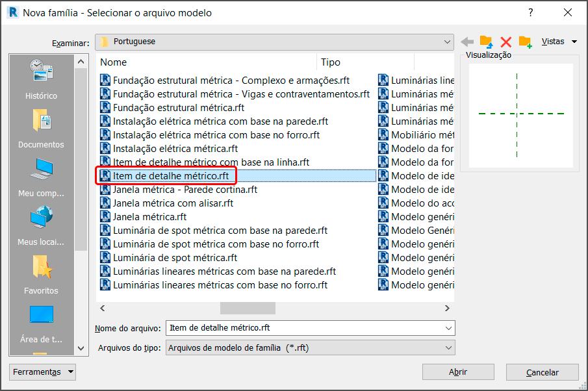Image resolution: width=588 pixels, height=391 pixels.
Task: Open the Arquivos do tipo dropdown
Action: [448, 347]
